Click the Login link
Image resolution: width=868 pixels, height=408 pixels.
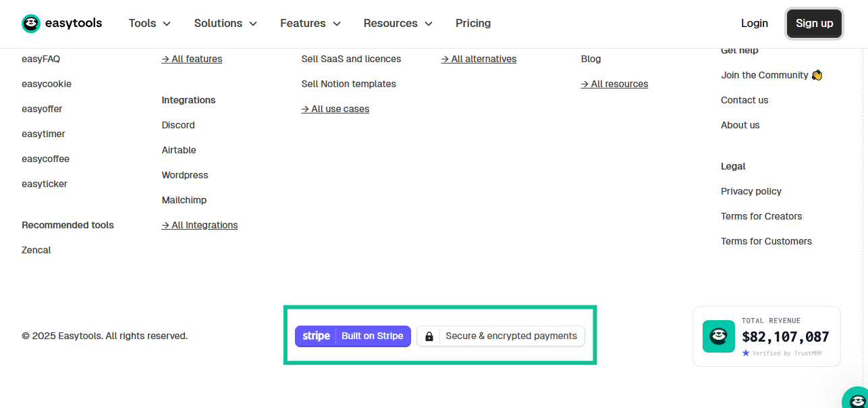pos(755,23)
